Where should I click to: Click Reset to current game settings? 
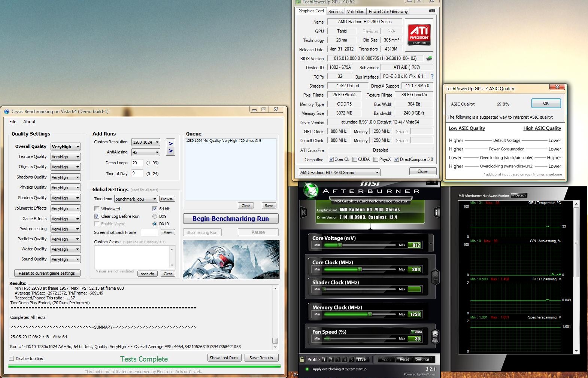coord(47,273)
